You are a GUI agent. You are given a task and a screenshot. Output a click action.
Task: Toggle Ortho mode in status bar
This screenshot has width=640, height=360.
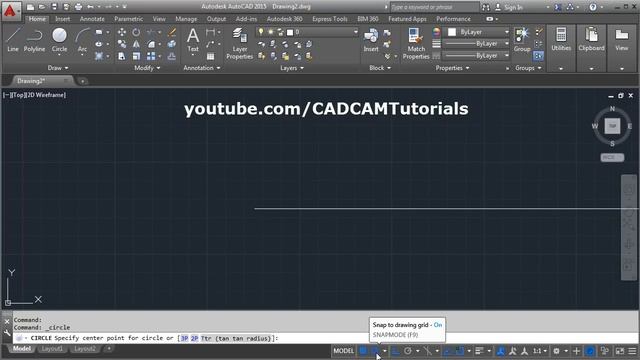coord(396,351)
